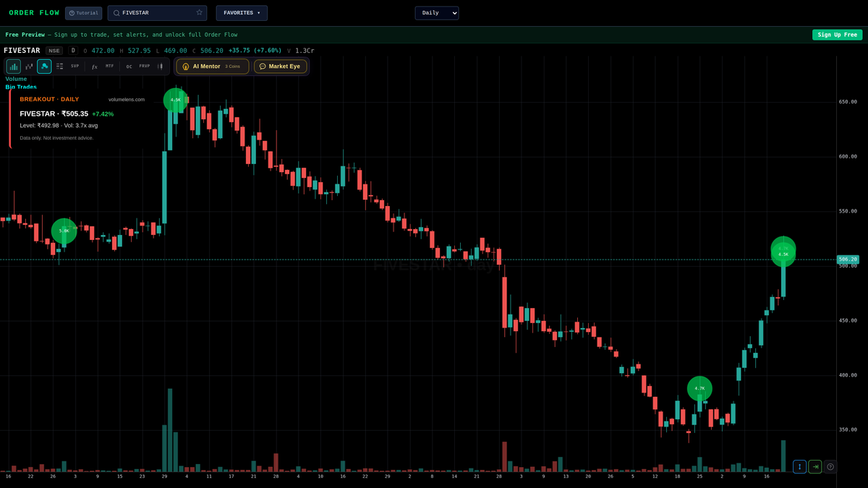Select the scatter plot chart icon
The image size is (868, 488).
(28, 66)
